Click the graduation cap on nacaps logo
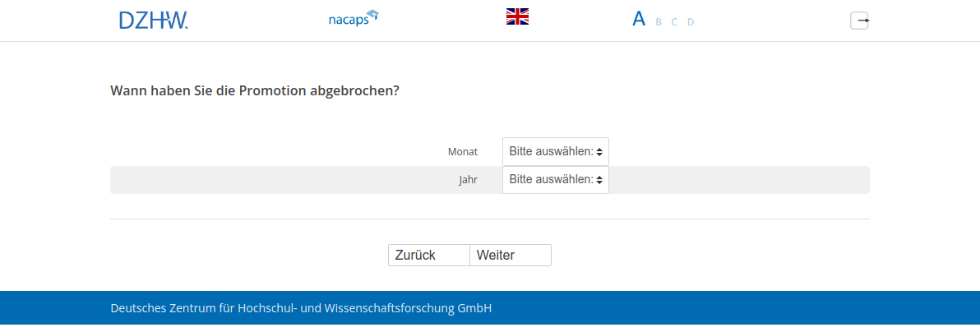 (372, 14)
